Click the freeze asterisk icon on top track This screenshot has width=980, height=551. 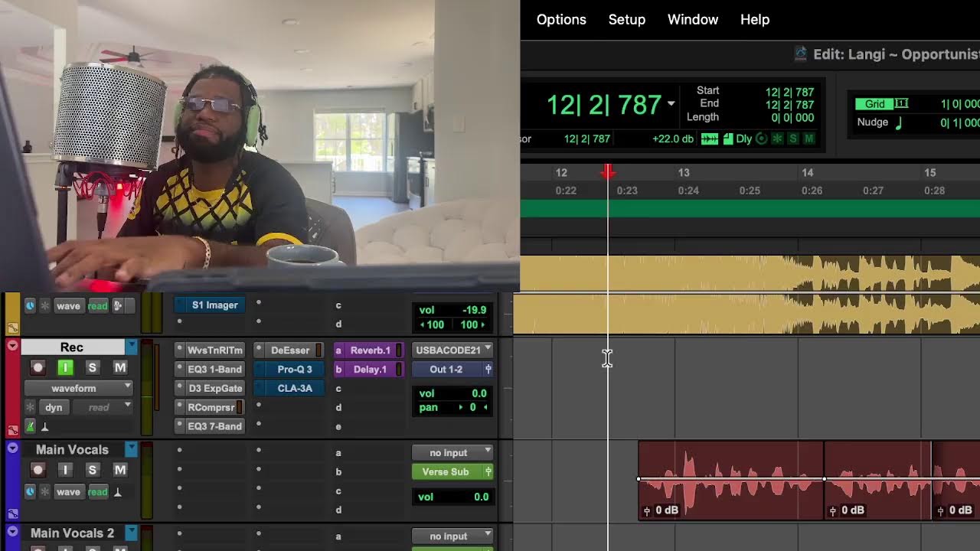[x=44, y=305]
